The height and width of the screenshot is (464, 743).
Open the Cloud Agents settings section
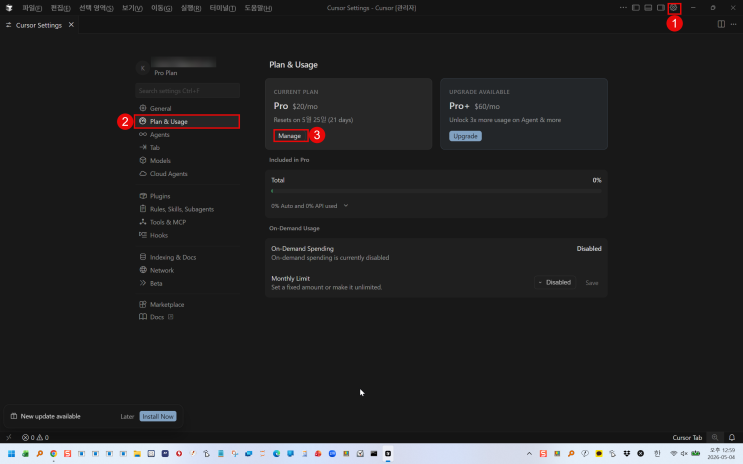pyautogui.click(x=188, y=173)
